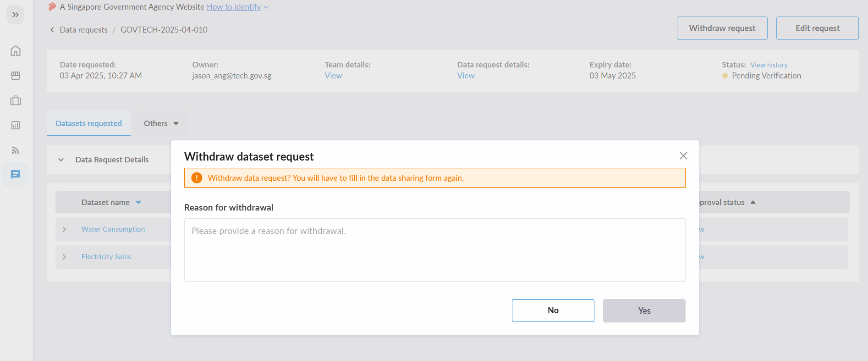The width and height of the screenshot is (868, 361).
Task: View the Team details link
Action: [333, 76]
